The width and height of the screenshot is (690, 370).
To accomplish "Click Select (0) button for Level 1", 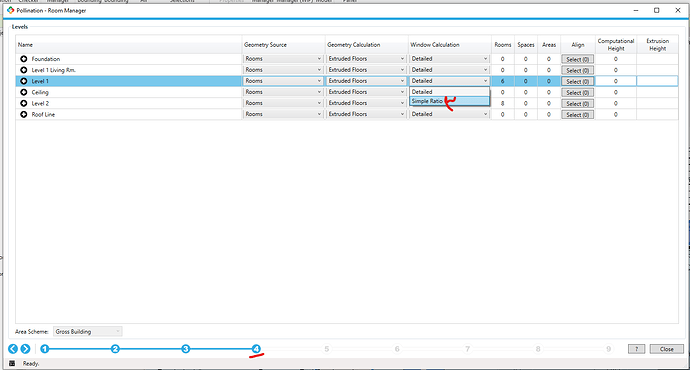I will (x=577, y=81).
